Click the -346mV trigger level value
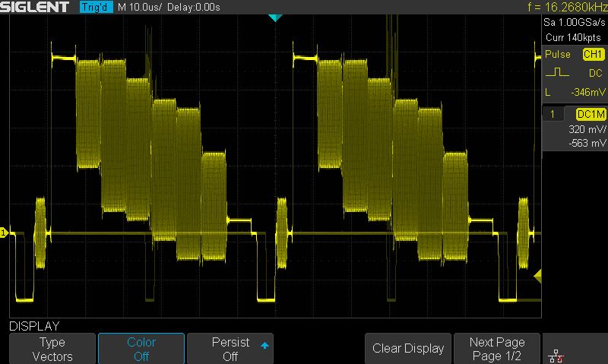 (584, 93)
